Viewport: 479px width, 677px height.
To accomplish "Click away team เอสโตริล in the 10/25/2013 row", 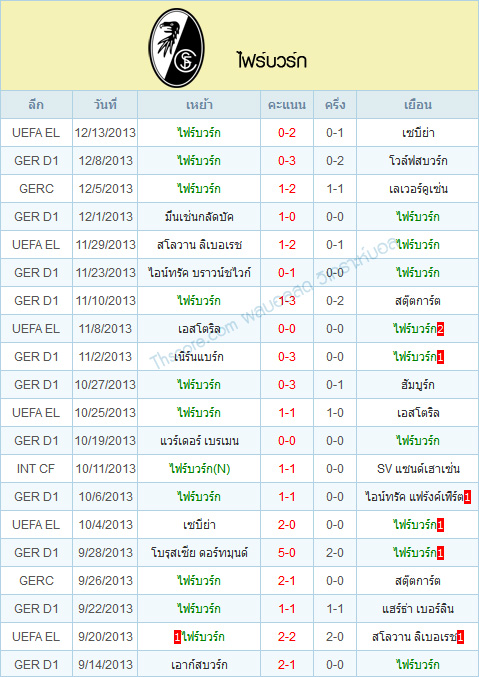I will 418,412.
